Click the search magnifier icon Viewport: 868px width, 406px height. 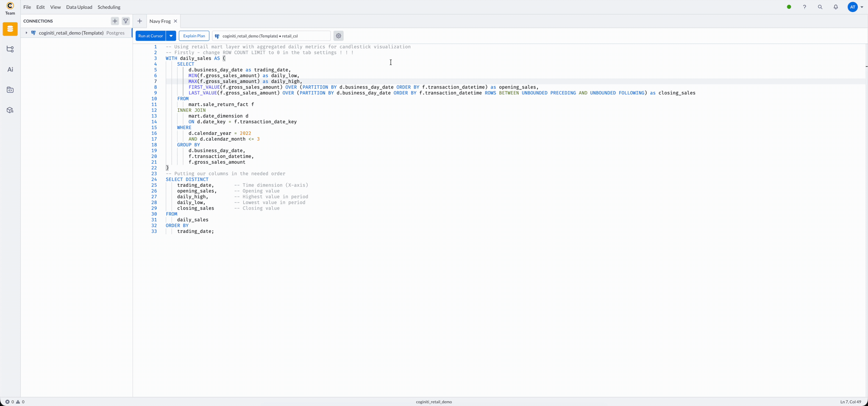click(820, 7)
